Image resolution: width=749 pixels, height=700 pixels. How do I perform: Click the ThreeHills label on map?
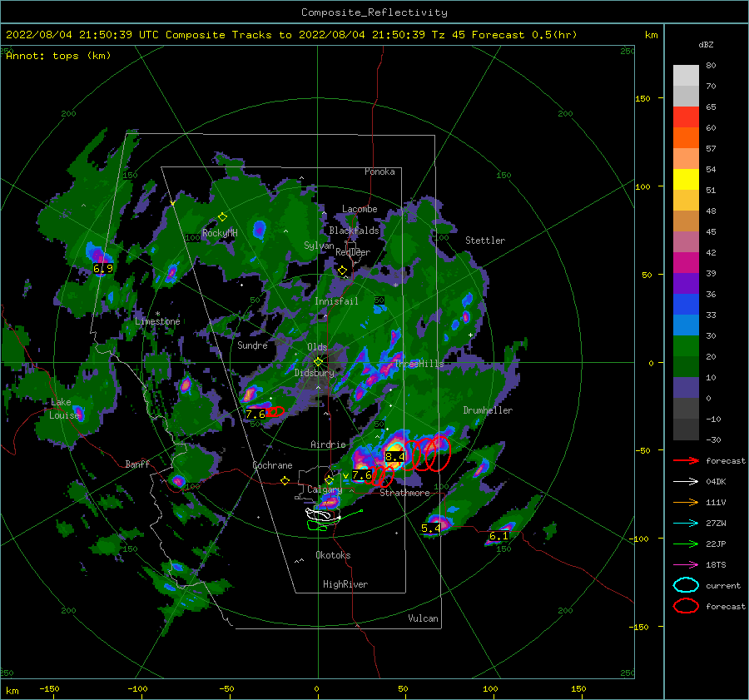(x=419, y=364)
